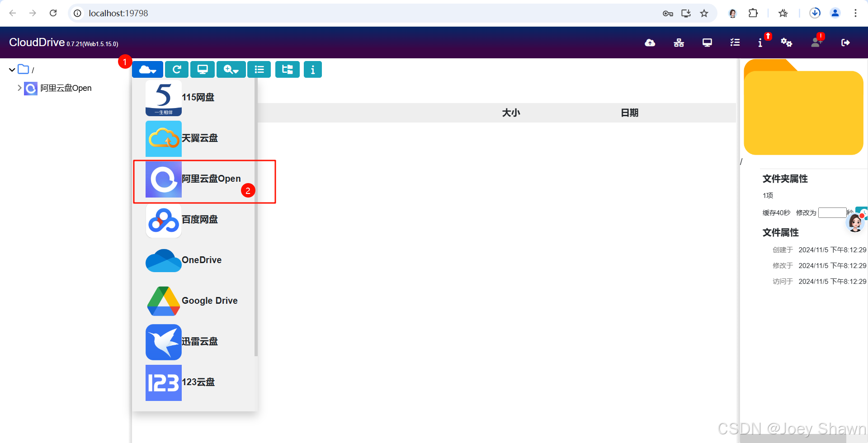
Task: Open the browser extensions puzzle icon
Action: pos(753,13)
